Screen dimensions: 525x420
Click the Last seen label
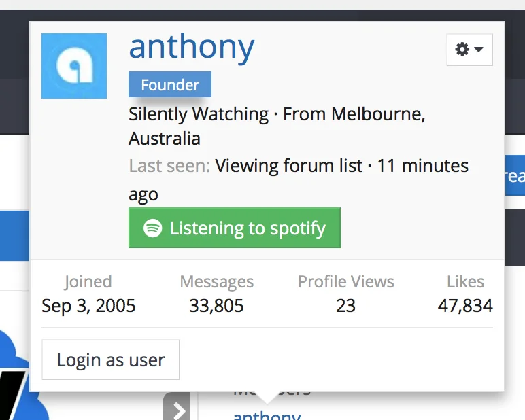tap(169, 166)
